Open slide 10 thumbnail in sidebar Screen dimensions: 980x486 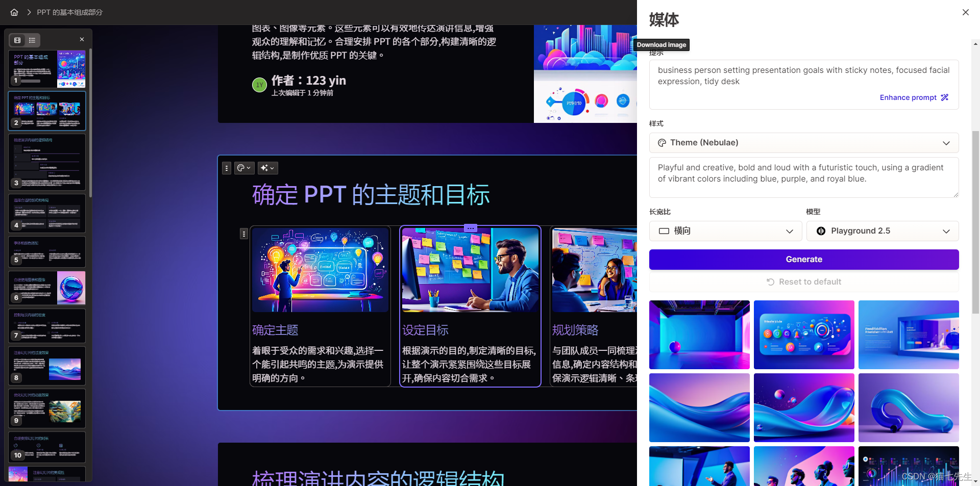pos(47,447)
